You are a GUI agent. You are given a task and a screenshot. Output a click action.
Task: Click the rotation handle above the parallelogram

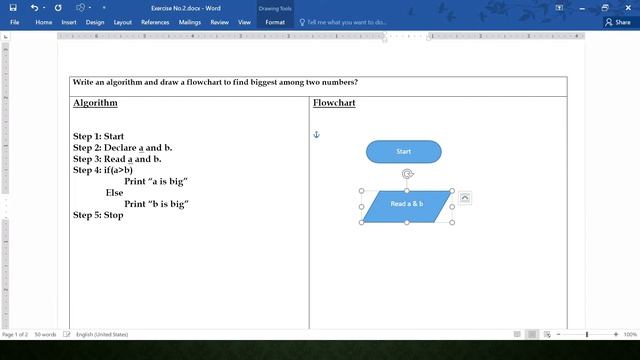click(x=407, y=174)
